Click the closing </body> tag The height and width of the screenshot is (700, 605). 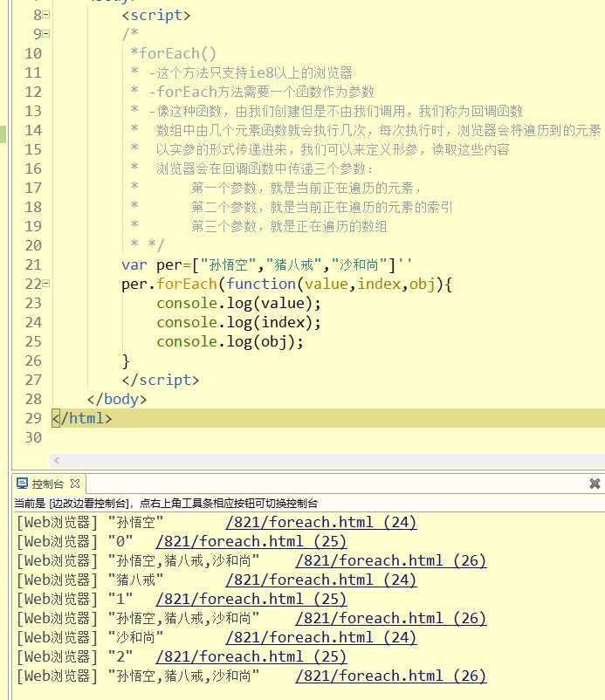[117, 399]
